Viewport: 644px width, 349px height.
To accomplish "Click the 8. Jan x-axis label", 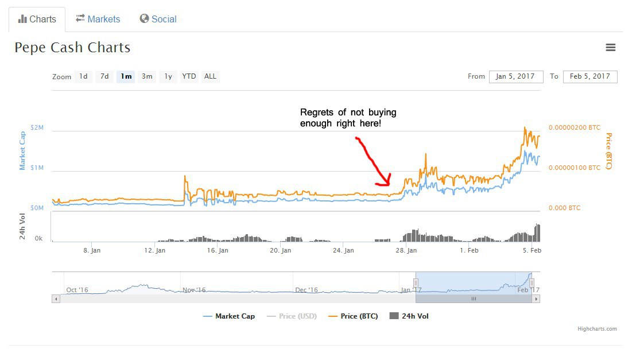I will coord(92,250).
